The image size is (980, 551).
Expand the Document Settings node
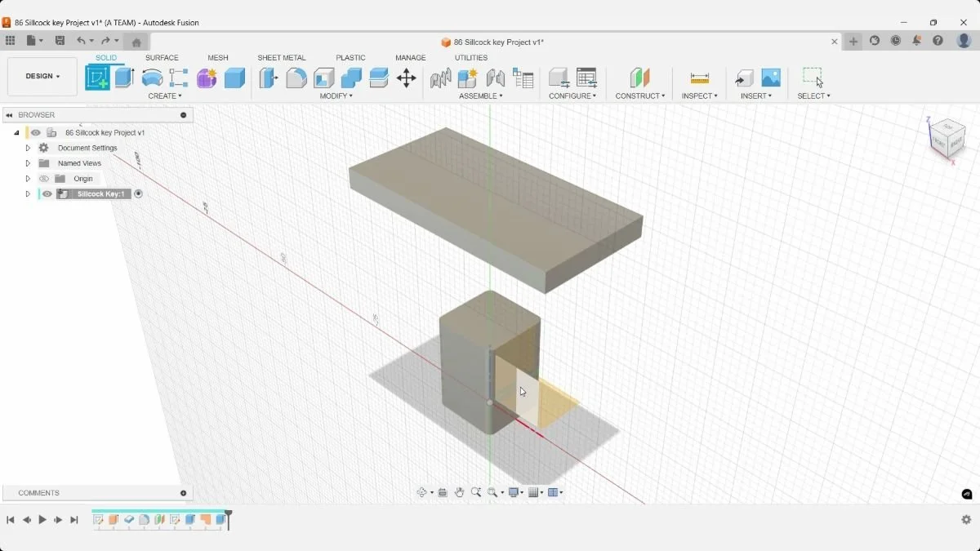click(x=28, y=148)
